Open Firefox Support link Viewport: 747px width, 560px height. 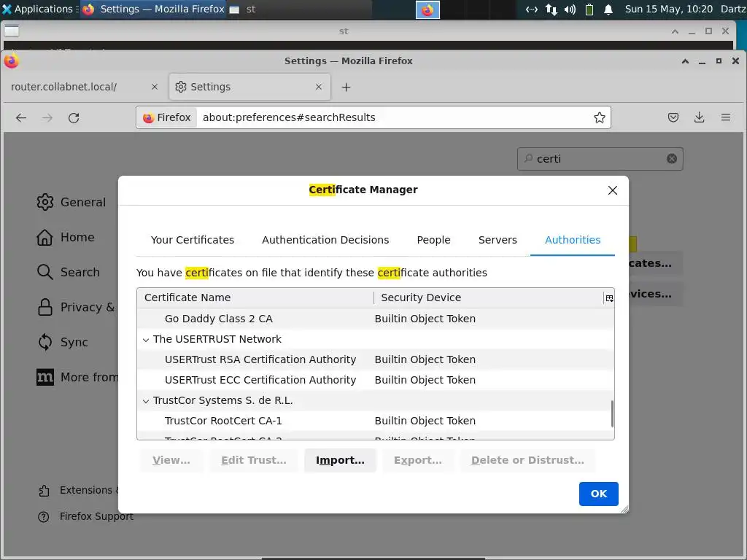[86, 517]
